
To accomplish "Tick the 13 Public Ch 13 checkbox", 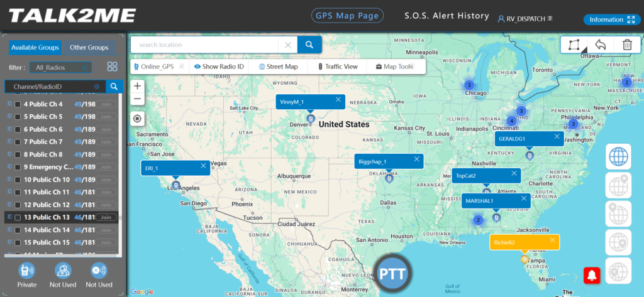I will 18,217.
